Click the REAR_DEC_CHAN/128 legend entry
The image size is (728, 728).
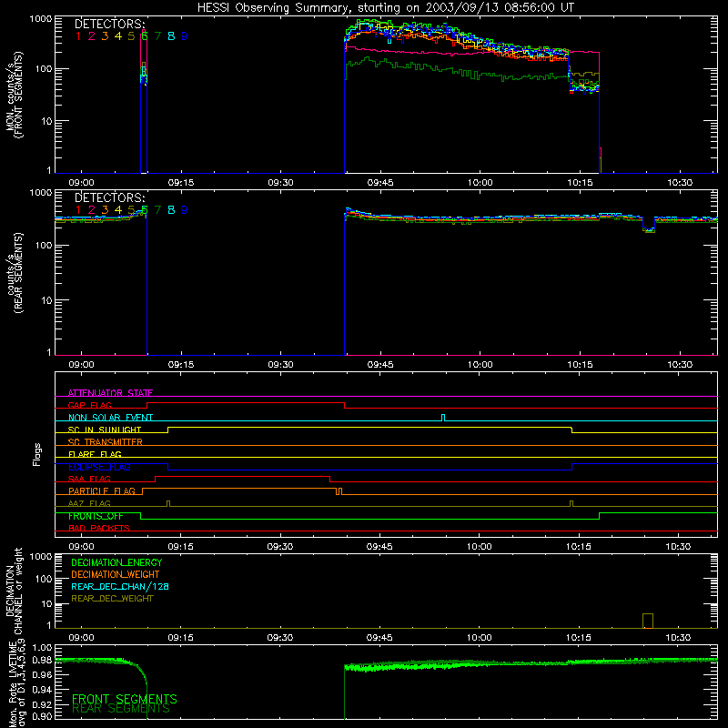pos(120,586)
